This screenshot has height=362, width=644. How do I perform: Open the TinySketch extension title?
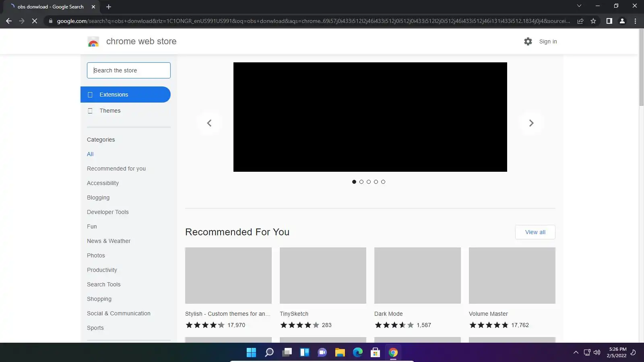pyautogui.click(x=294, y=314)
